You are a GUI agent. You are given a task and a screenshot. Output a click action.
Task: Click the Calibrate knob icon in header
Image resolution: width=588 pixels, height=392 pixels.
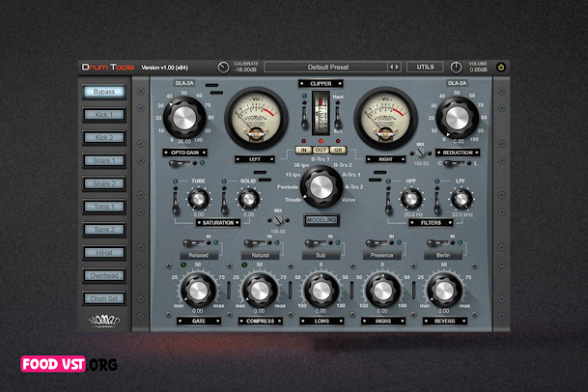(x=223, y=68)
